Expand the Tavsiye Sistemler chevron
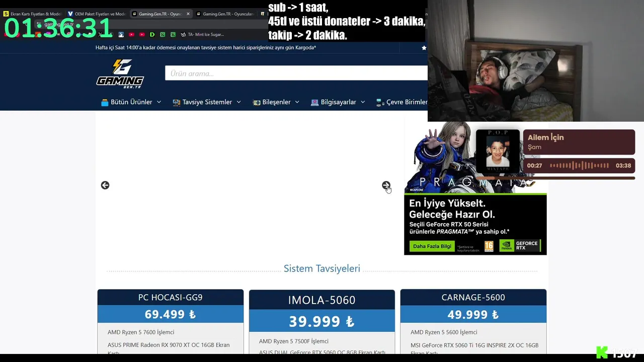 (239, 102)
